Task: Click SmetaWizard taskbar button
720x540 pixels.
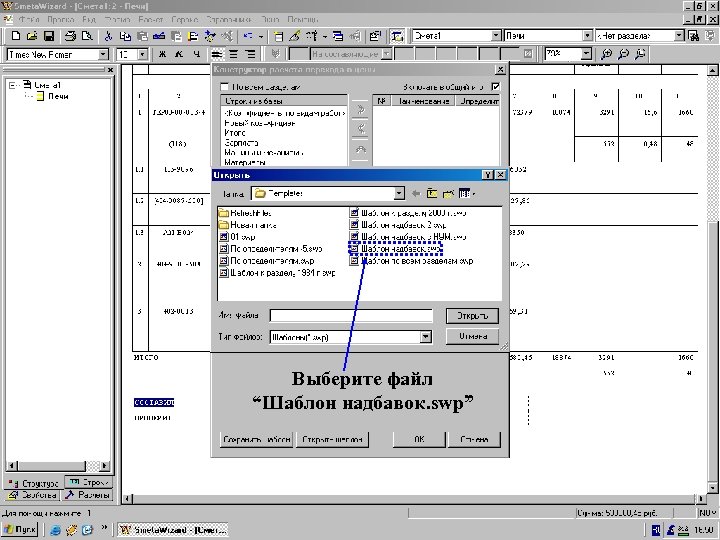Action: (x=173, y=530)
